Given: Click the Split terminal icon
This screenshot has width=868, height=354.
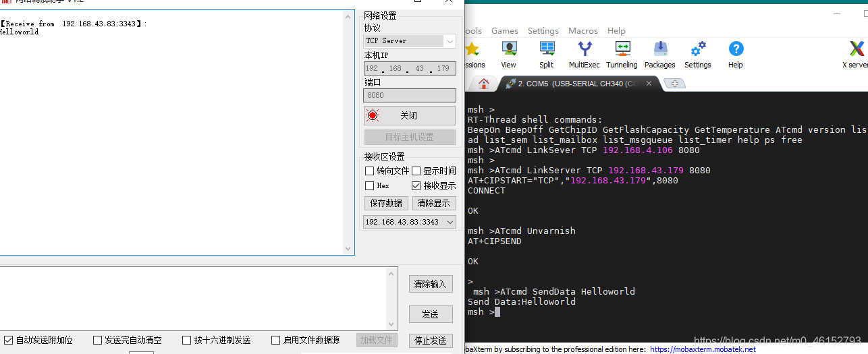Looking at the screenshot, I should tap(547, 54).
